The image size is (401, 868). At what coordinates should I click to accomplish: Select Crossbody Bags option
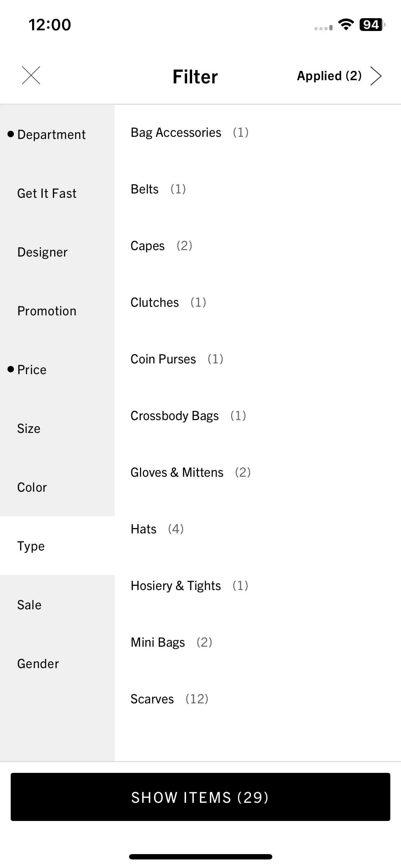coord(258,416)
